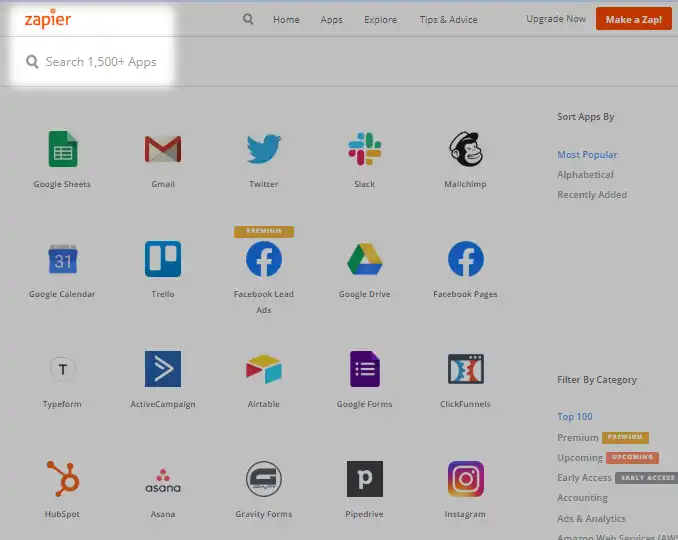Click the ClickFunnels label text
Viewport: 678px width, 540px height.
[x=465, y=404]
